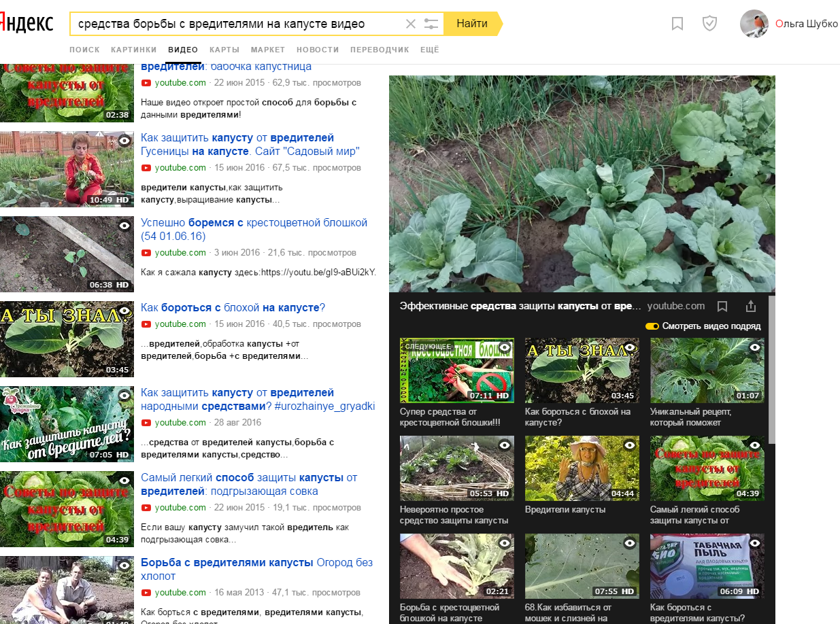Viewport: 840px width, 624px height.
Task: Click YouTube icon of the 3 июн 2016 result
Action: coord(146,253)
